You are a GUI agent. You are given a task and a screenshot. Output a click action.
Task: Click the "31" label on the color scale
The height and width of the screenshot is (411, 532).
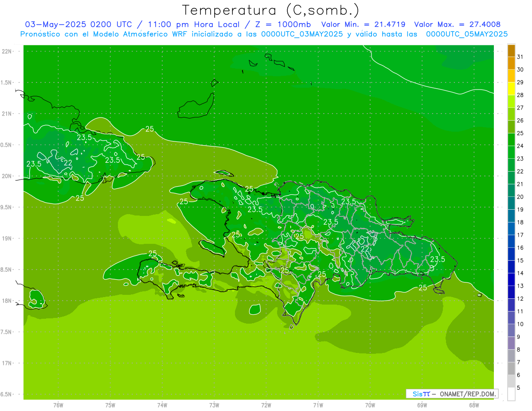(520, 57)
